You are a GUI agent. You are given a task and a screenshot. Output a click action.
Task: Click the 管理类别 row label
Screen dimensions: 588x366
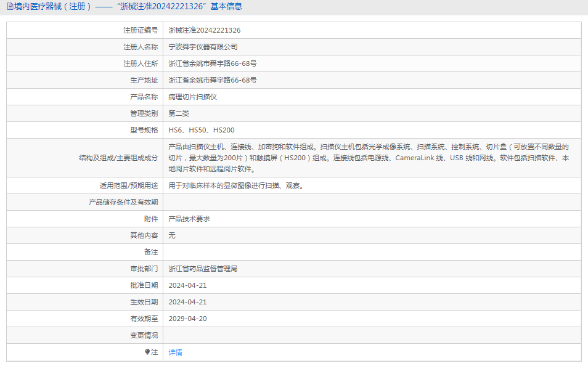pos(144,113)
